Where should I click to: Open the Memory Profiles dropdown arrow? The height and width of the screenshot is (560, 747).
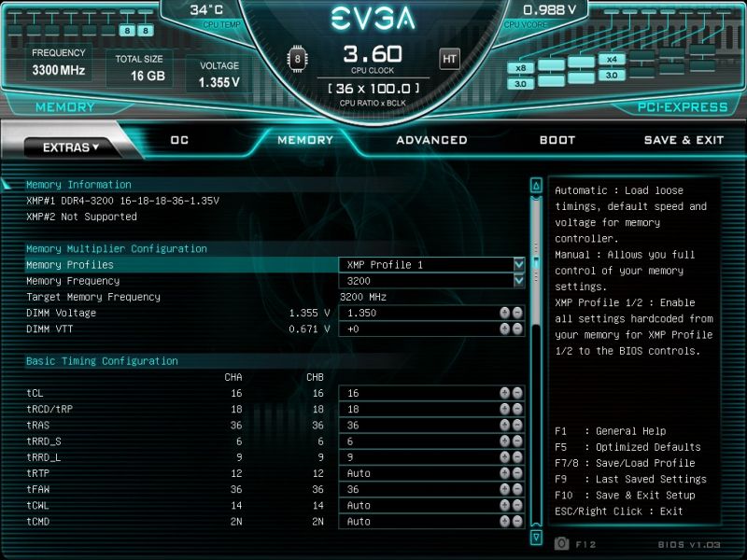tap(519, 264)
